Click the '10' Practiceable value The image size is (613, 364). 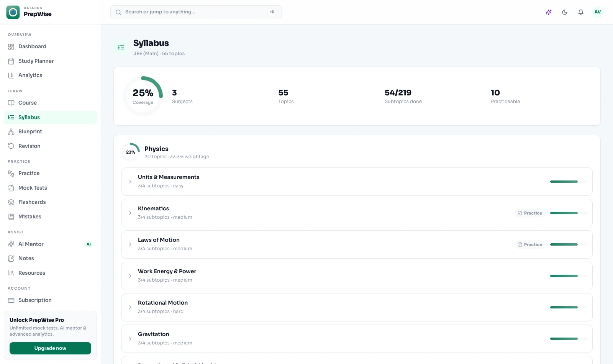[x=495, y=93]
